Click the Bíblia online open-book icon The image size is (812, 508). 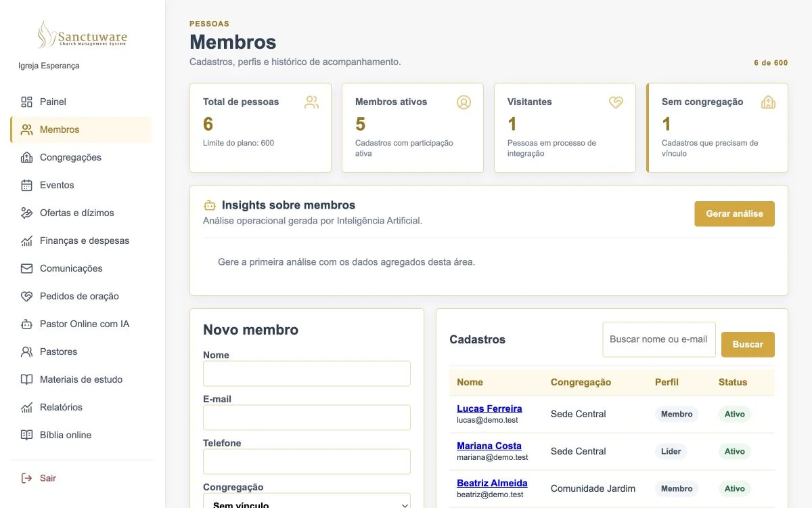[26, 435]
